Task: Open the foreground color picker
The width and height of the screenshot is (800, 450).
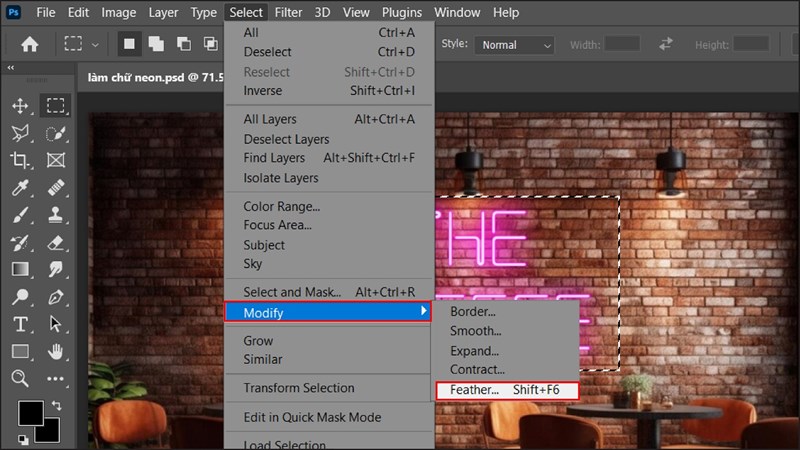Action: click(30, 413)
